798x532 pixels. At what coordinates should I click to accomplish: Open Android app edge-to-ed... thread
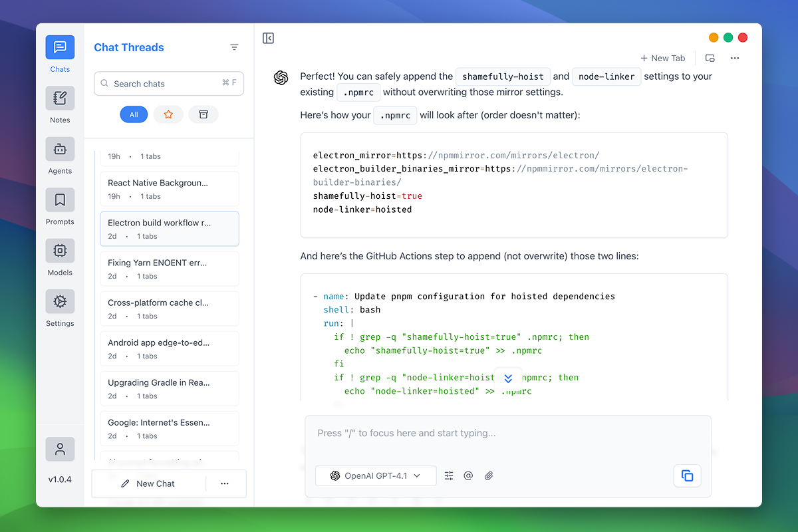tap(170, 348)
